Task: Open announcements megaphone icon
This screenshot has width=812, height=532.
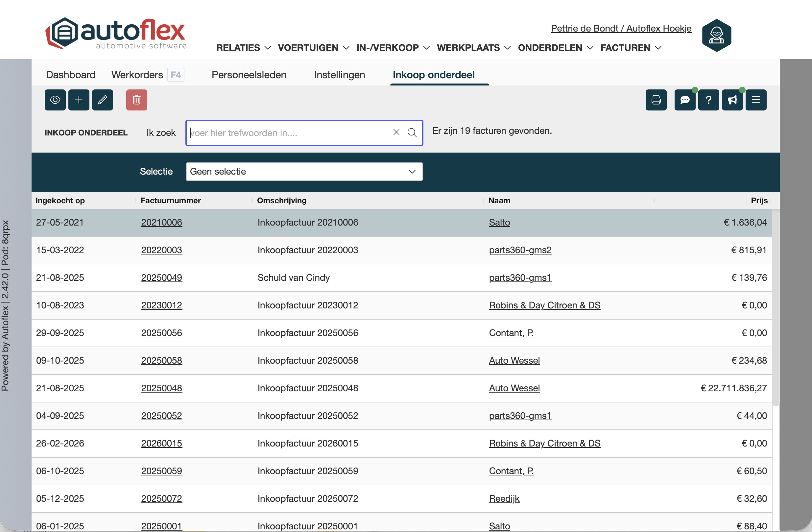Action: pyautogui.click(x=732, y=100)
